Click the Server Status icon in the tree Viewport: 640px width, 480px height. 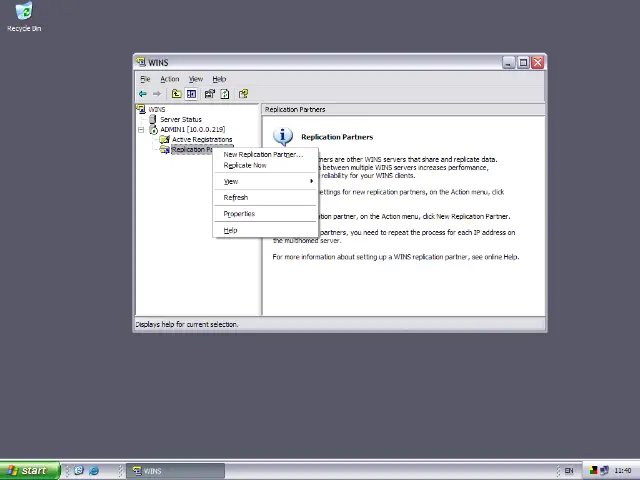point(153,119)
